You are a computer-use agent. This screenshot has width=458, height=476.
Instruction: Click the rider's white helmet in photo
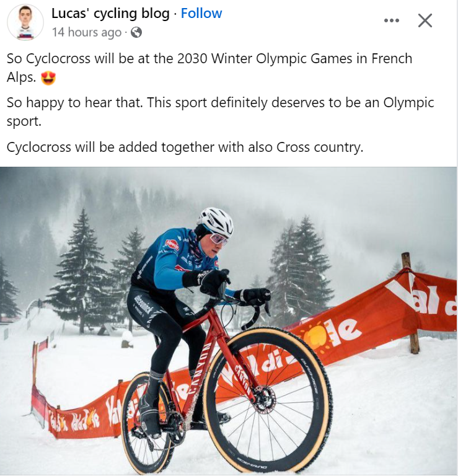[x=215, y=222]
